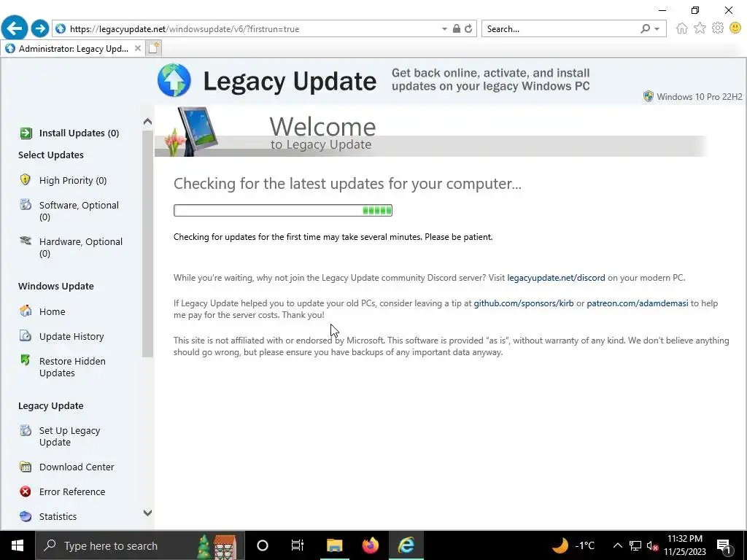This screenshot has height=560, width=747.
Task: Open the Windows Start button
Action: (x=18, y=545)
